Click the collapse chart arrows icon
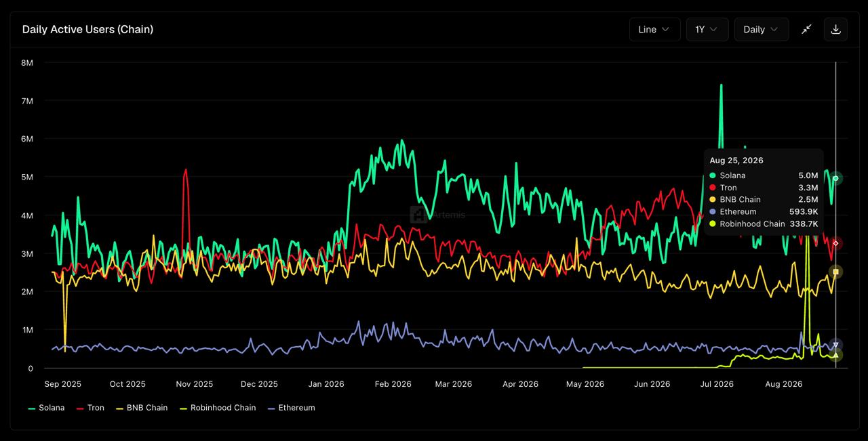This screenshot has height=441, width=868. point(806,30)
